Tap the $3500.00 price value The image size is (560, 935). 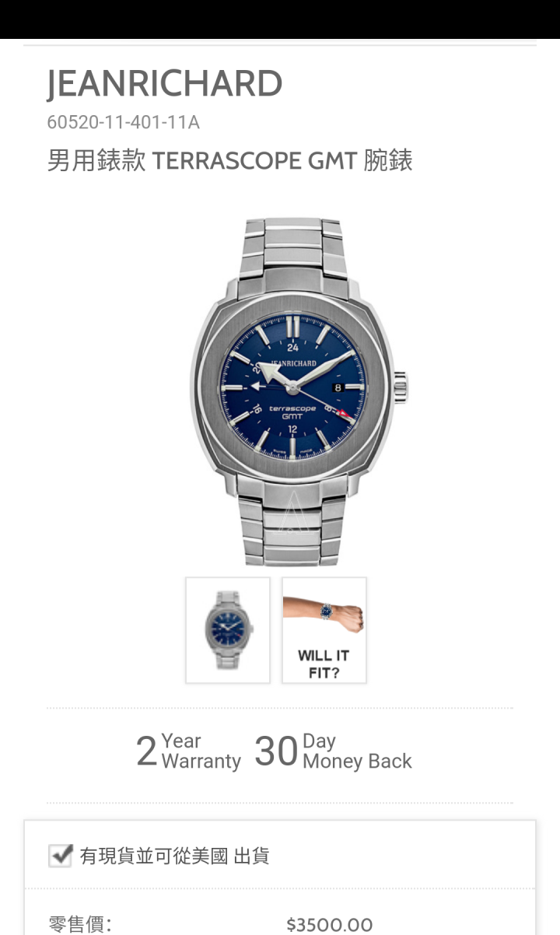(x=330, y=924)
